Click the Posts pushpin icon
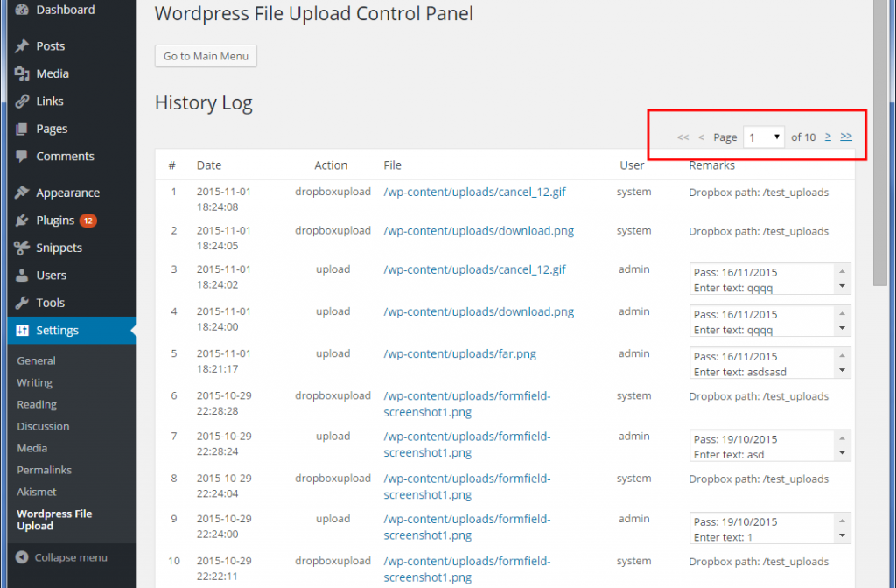 point(22,46)
